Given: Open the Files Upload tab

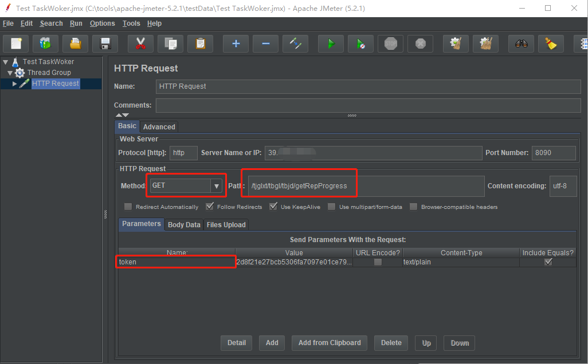Looking at the screenshot, I should pos(226,225).
